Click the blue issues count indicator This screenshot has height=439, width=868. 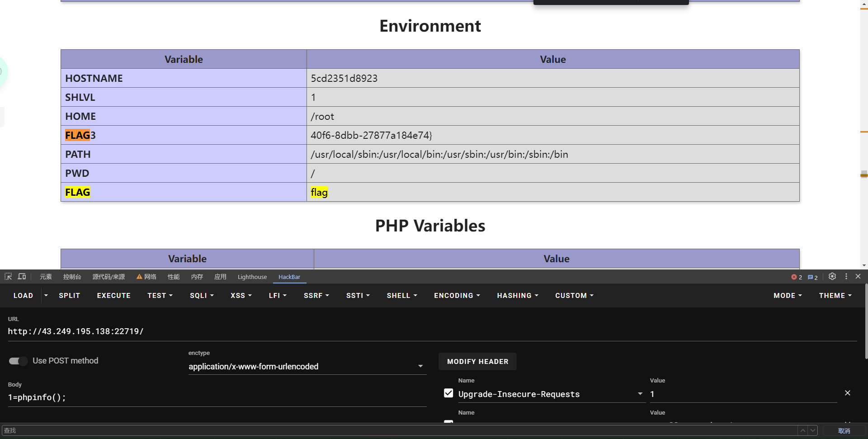[x=812, y=277]
